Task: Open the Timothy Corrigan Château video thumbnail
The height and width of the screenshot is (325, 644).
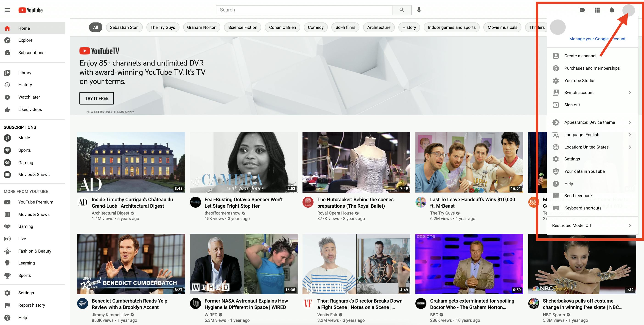Action: tap(131, 162)
